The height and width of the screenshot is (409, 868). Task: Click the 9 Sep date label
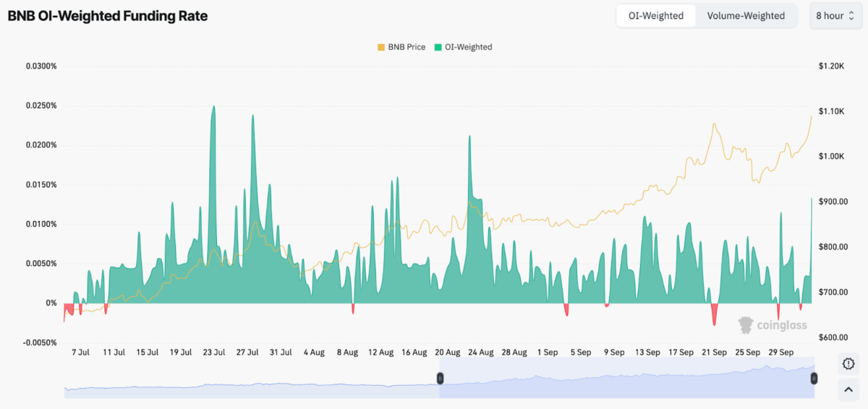[x=615, y=353]
